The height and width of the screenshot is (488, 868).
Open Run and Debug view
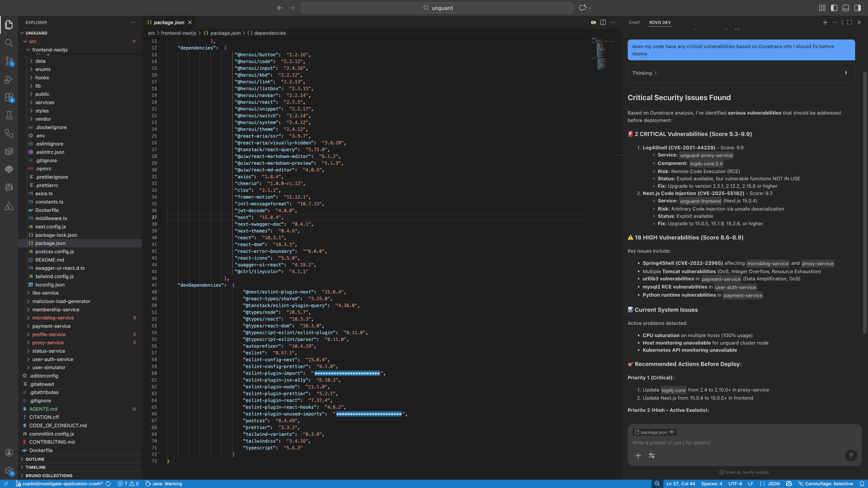click(x=9, y=80)
